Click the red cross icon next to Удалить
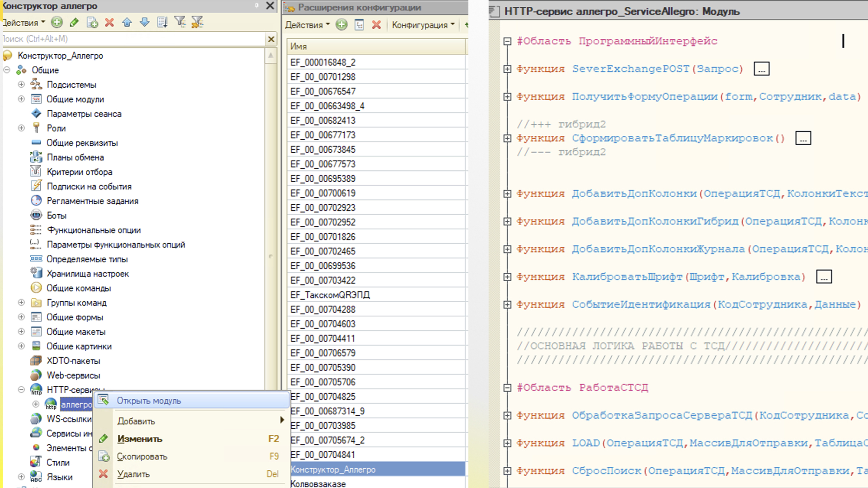Viewport: 868px width, 488px height. click(x=104, y=474)
